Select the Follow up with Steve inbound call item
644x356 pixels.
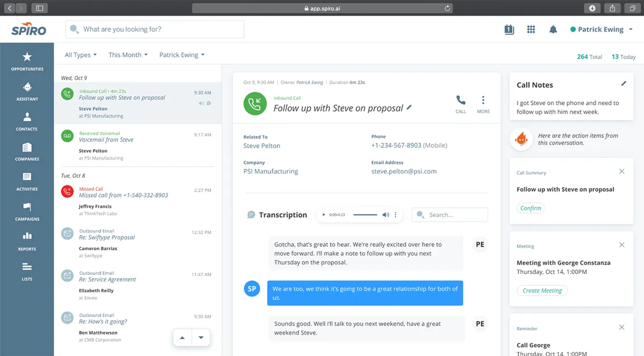pos(138,103)
